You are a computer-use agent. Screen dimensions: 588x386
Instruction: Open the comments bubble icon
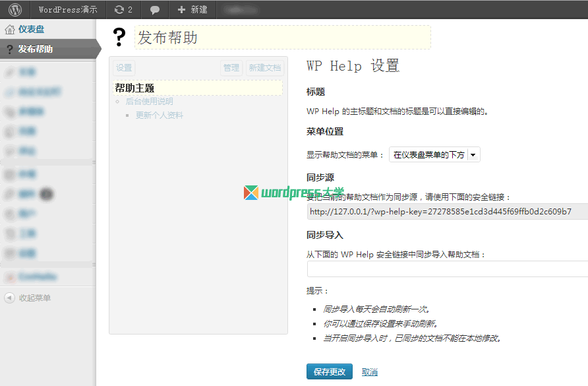[154, 10]
